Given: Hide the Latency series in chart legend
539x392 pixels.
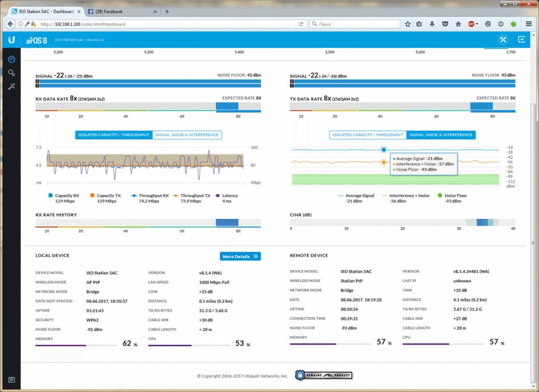Looking at the screenshot, I should pos(218,196).
